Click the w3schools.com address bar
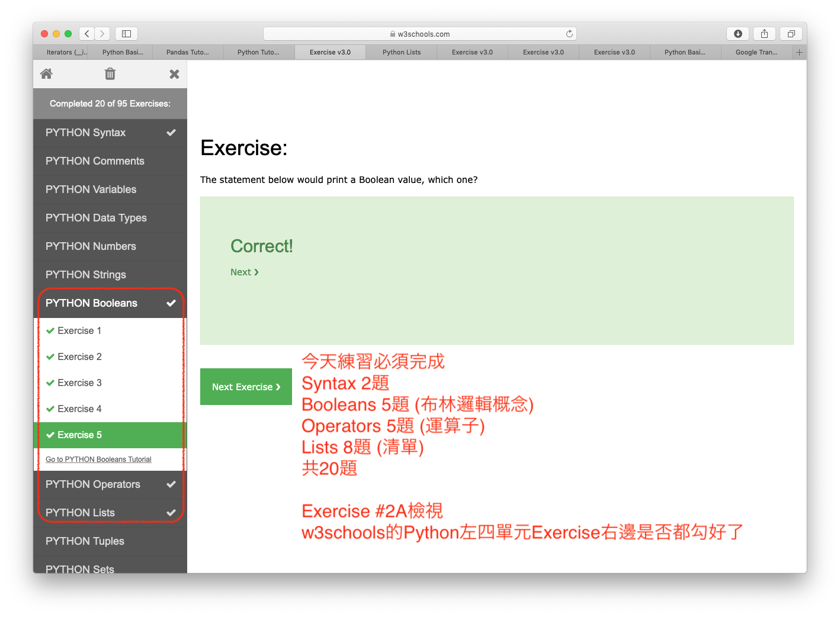Image resolution: width=840 pixels, height=617 pixels. (419, 34)
